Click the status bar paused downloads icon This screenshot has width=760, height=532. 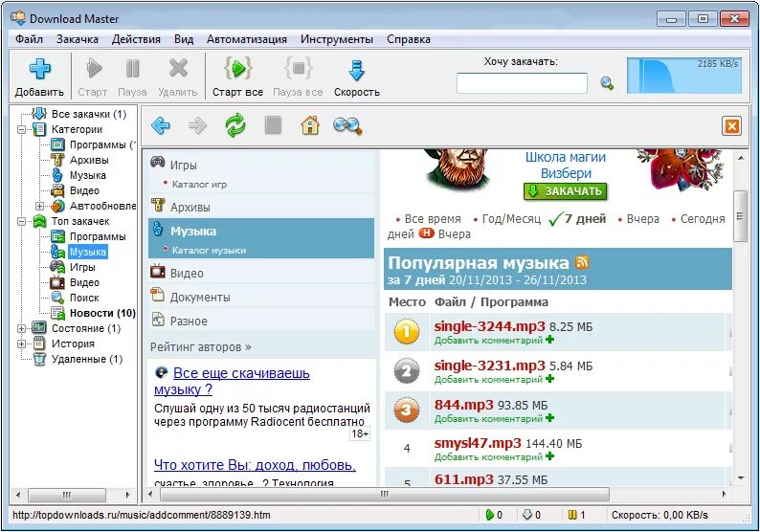pyautogui.click(x=572, y=515)
